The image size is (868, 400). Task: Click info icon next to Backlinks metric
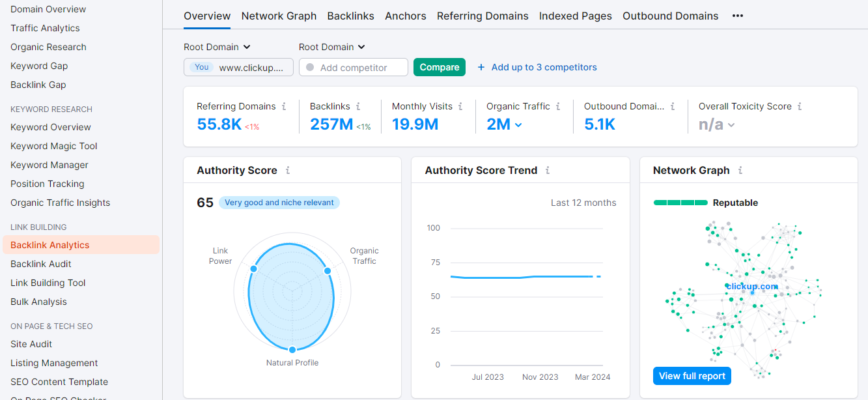(358, 106)
